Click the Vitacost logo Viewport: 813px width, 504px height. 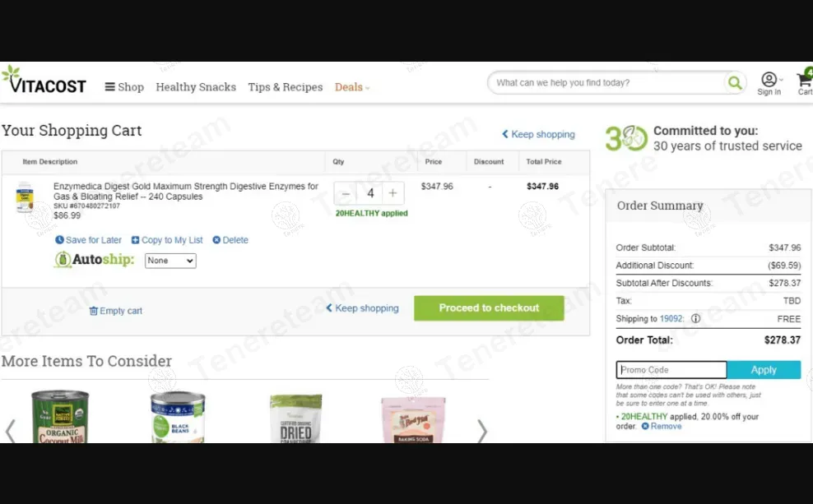click(x=44, y=81)
